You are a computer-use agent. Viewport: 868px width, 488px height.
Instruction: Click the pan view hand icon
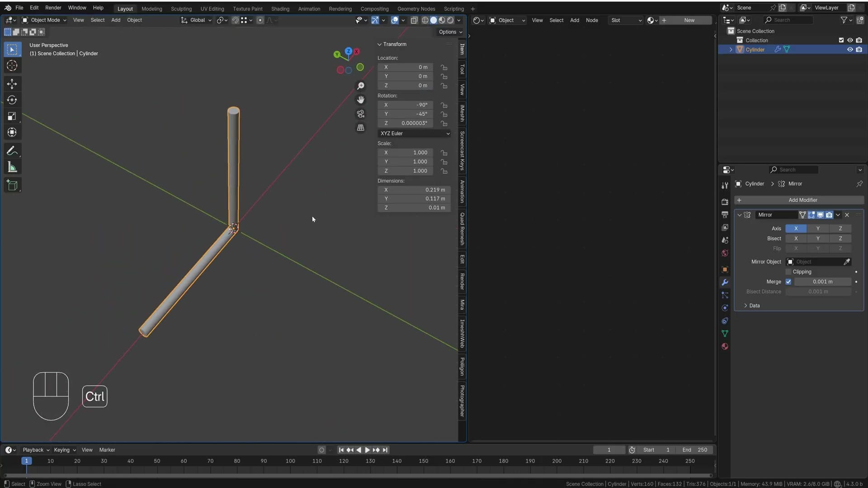[x=360, y=100]
